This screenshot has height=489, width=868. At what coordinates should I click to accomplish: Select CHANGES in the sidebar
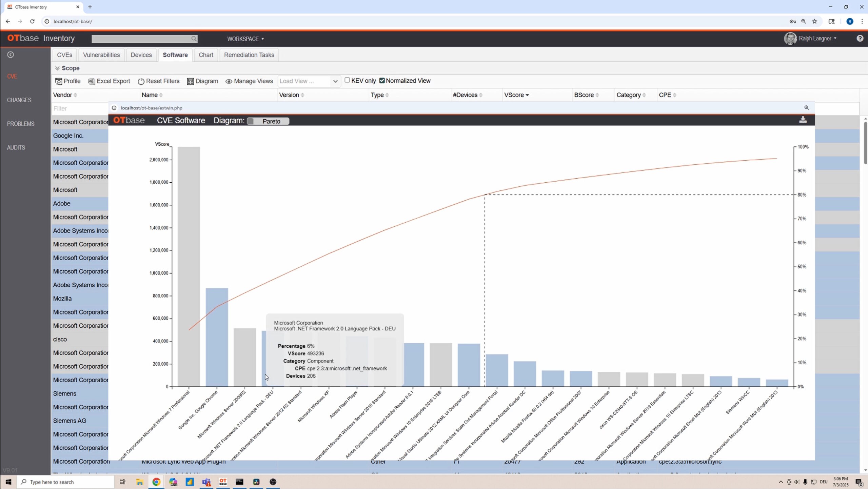click(19, 100)
